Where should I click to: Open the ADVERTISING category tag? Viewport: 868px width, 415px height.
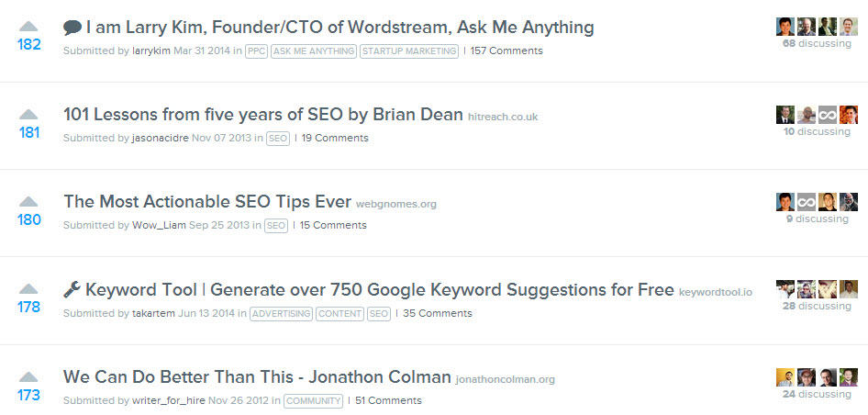[x=281, y=314]
